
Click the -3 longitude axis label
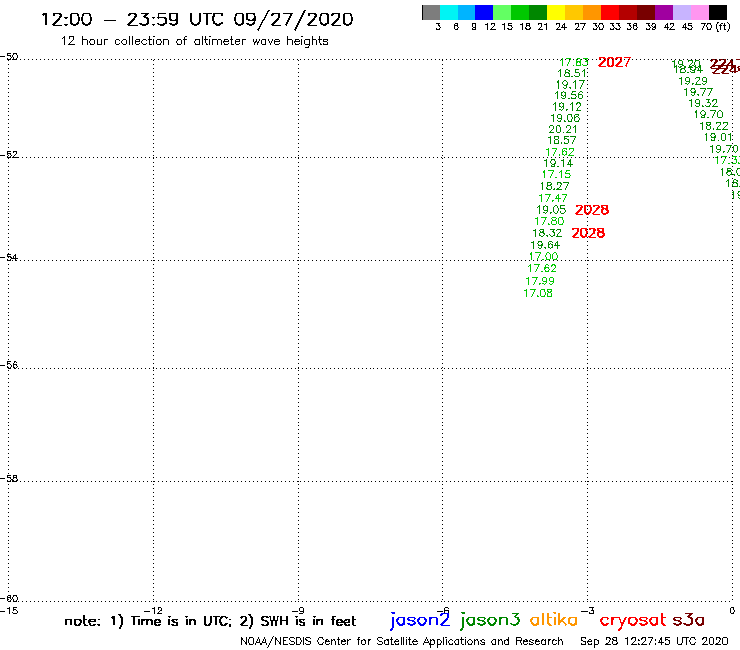[x=588, y=611]
